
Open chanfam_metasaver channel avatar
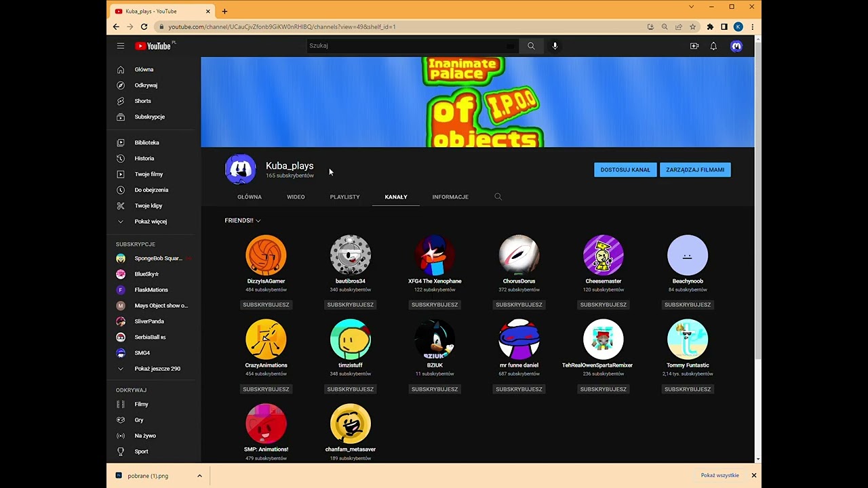point(350,424)
